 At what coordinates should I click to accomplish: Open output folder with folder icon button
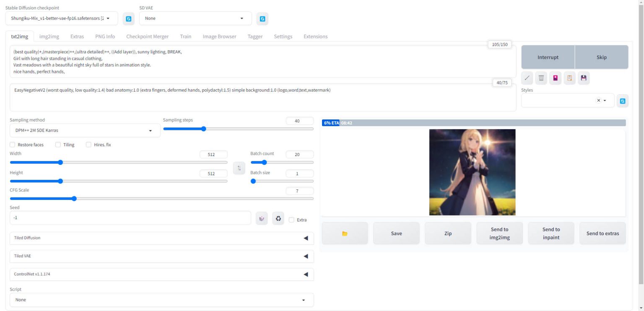[x=345, y=233]
